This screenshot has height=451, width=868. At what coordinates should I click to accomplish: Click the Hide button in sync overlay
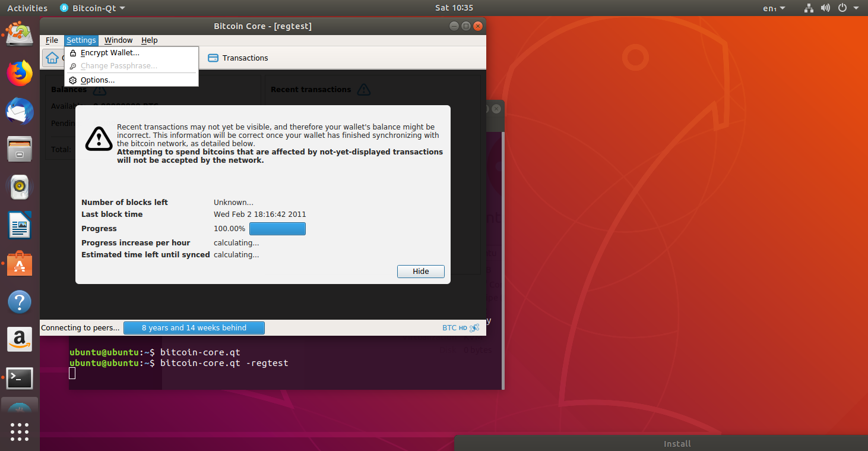click(420, 271)
